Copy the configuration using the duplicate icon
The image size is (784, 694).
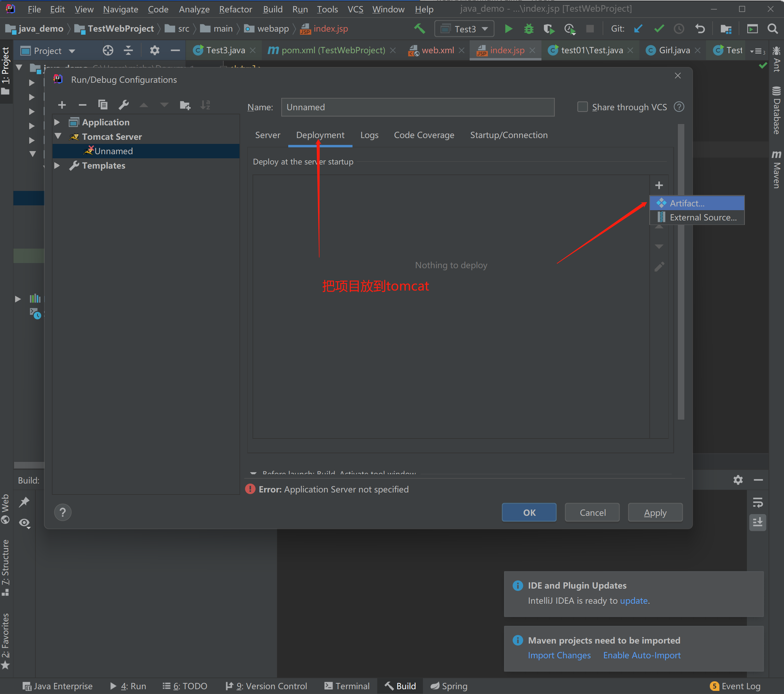(103, 105)
